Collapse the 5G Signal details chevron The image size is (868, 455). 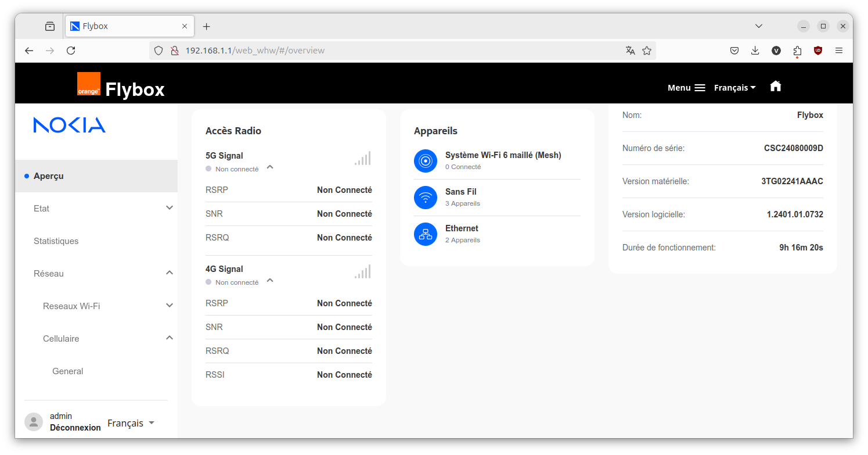(270, 167)
